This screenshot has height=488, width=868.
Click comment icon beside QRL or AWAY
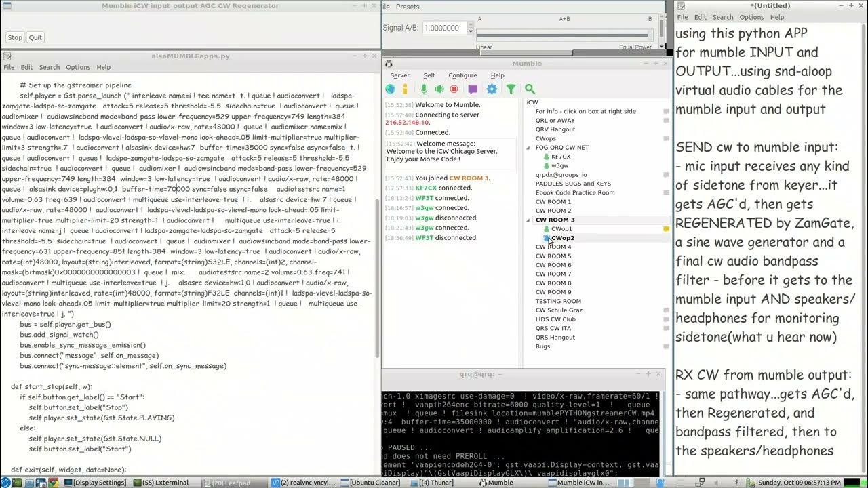666,120
